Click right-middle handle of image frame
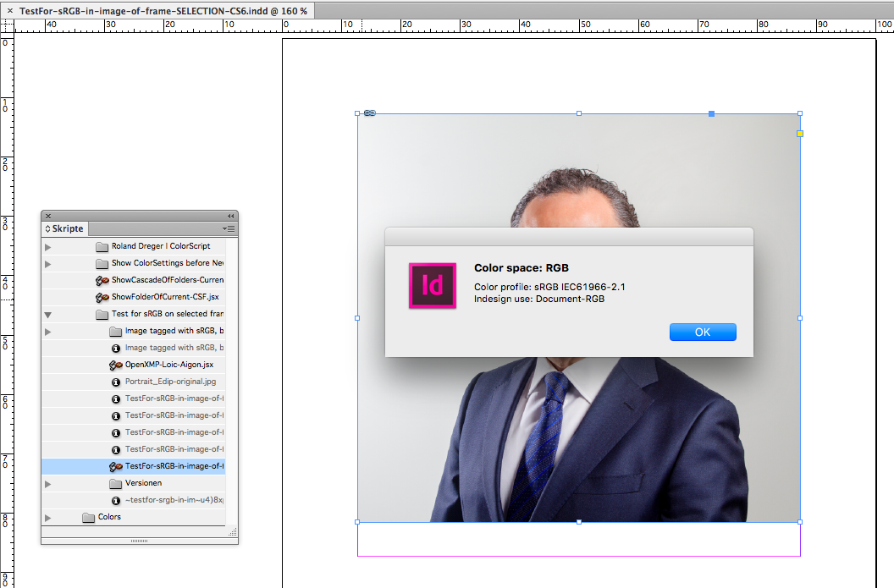 (800, 318)
